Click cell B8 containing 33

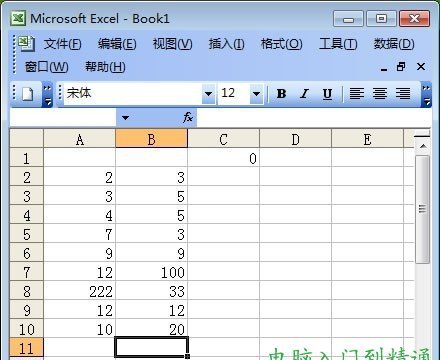point(151,291)
